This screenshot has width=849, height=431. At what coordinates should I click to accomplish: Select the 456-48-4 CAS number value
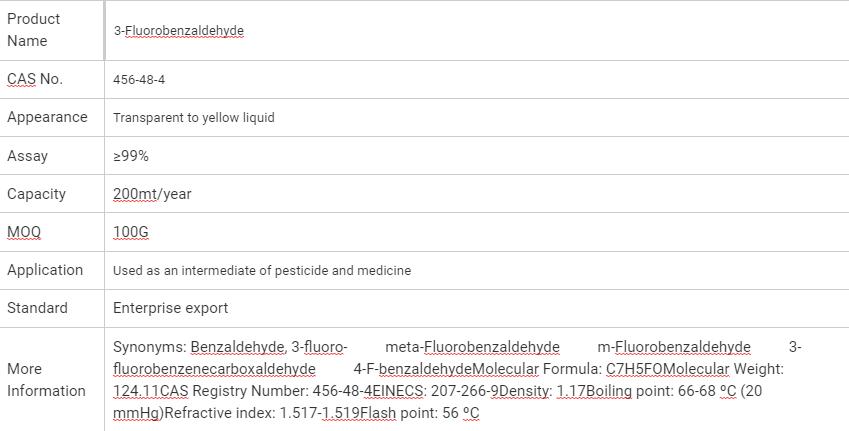point(139,80)
